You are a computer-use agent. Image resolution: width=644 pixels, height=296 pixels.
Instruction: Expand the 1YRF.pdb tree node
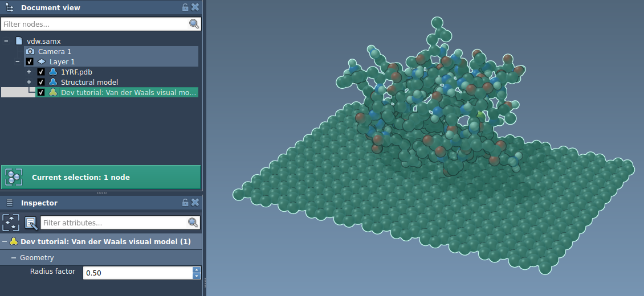click(x=28, y=72)
